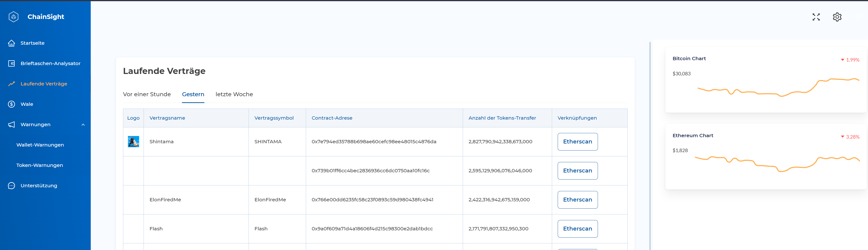Open Etherscan link for Flash contract
The width and height of the screenshot is (868, 250).
[577, 229]
